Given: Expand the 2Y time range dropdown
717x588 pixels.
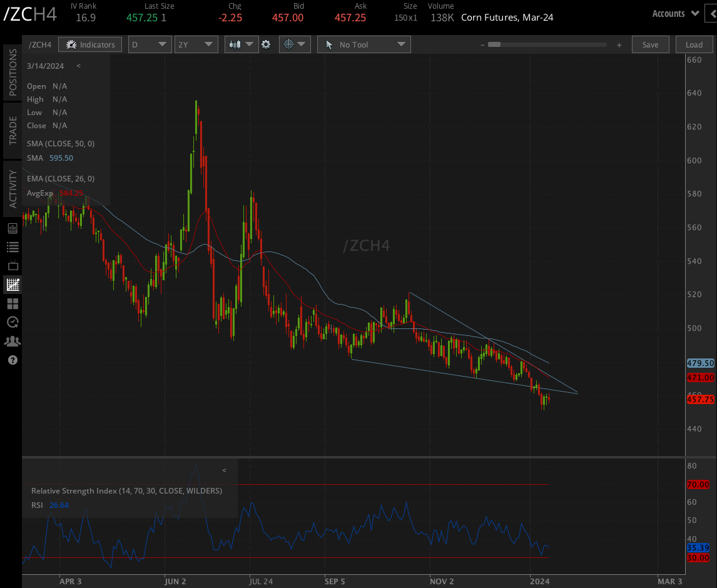Looking at the screenshot, I should coord(196,44).
